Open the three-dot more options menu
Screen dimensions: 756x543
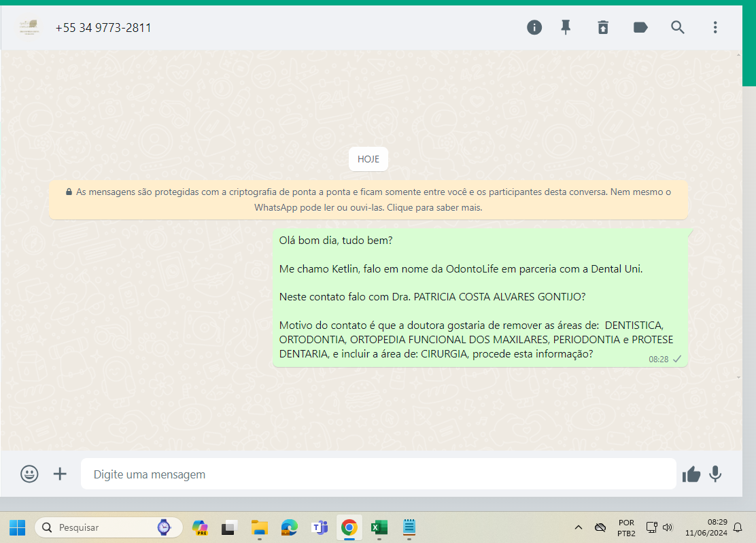point(715,27)
